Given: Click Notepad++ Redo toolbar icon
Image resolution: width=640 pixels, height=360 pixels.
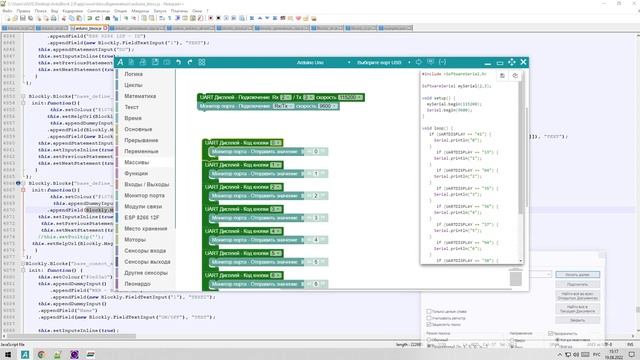Looking at the screenshot, I should [x=97, y=18].
